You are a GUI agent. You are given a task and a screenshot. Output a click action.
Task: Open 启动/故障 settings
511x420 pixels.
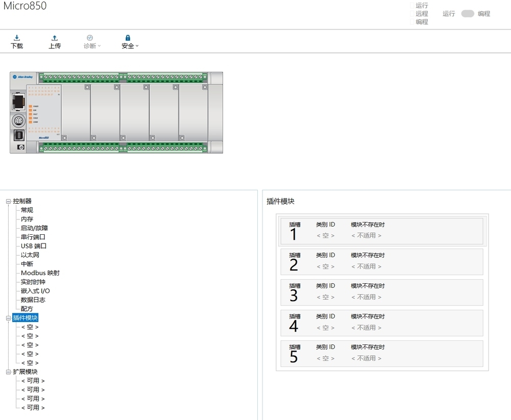[x=34, y=228]
